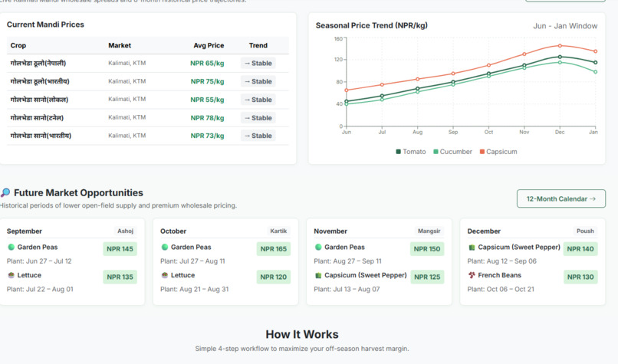Click Stable trend badge for NPR 78/kg row
Screen dimensions: 618x364
tap(258, 118)
